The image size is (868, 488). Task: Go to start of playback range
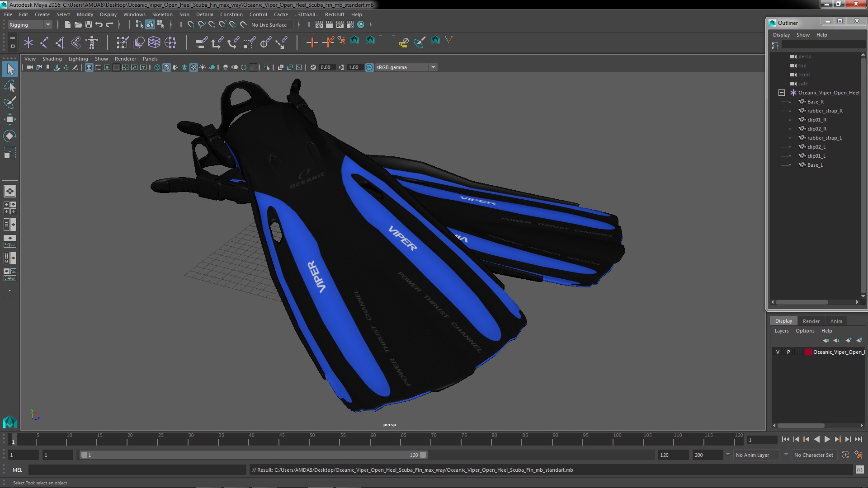[x=785, y=439]
